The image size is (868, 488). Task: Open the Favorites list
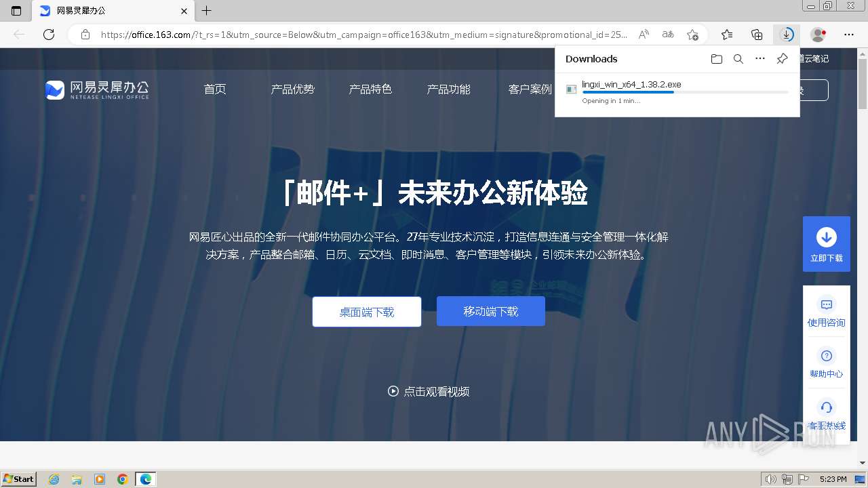pyautogui.click(x=727, y=35)
